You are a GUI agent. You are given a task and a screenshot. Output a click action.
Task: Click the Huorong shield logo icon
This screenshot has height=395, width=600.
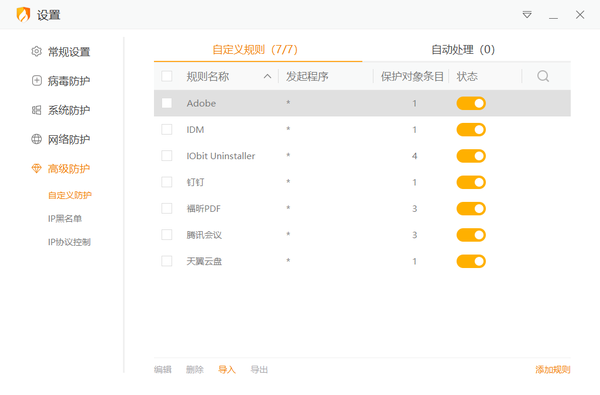[23, 15]
